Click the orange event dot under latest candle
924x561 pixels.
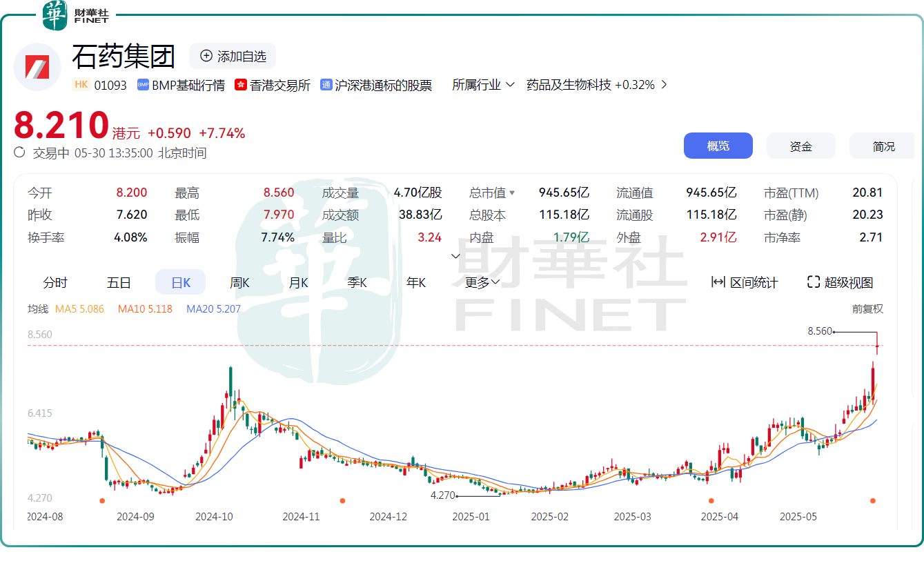pos(873,500)
